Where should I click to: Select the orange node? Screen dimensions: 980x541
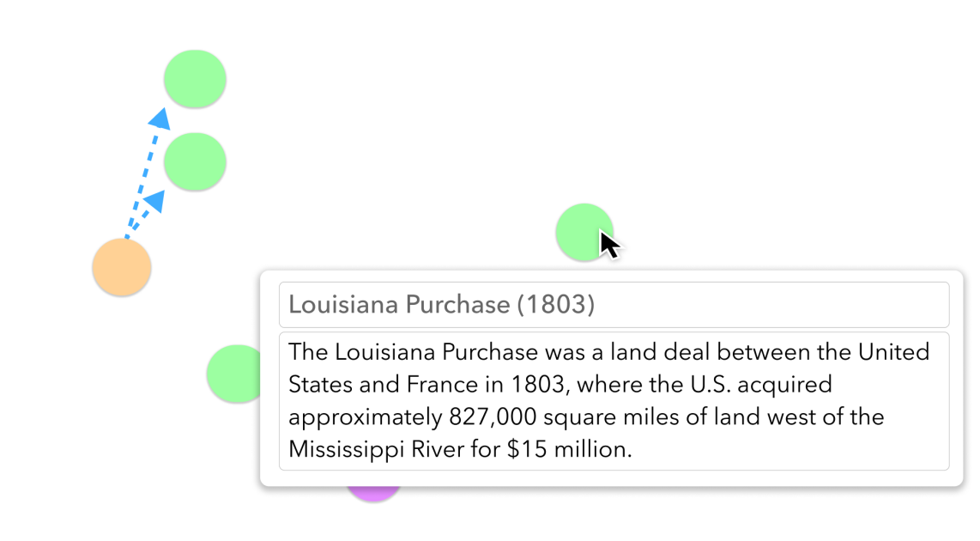click(x=122, y=268)
